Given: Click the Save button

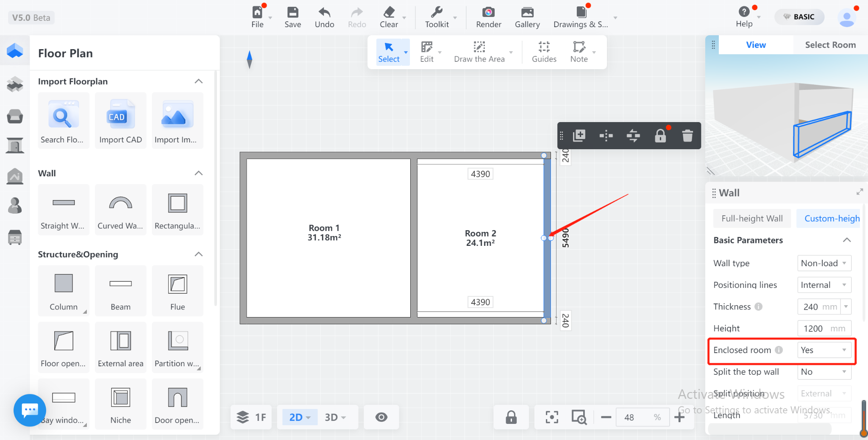Looking at the screenshot, I should pos(292,17).
